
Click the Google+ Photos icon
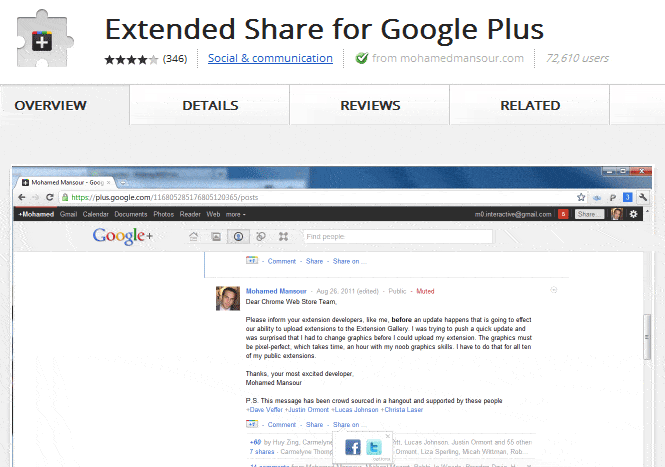[216, 236]
